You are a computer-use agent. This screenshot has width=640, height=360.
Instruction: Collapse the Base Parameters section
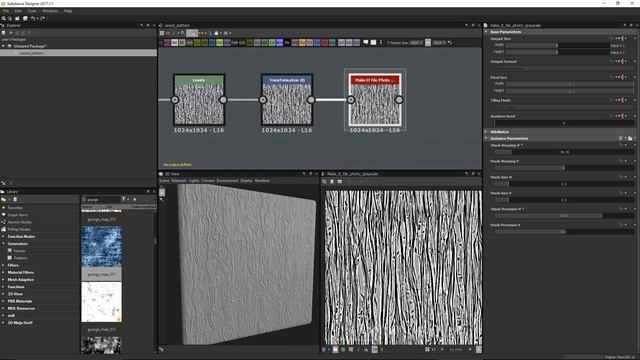(486, 32)
